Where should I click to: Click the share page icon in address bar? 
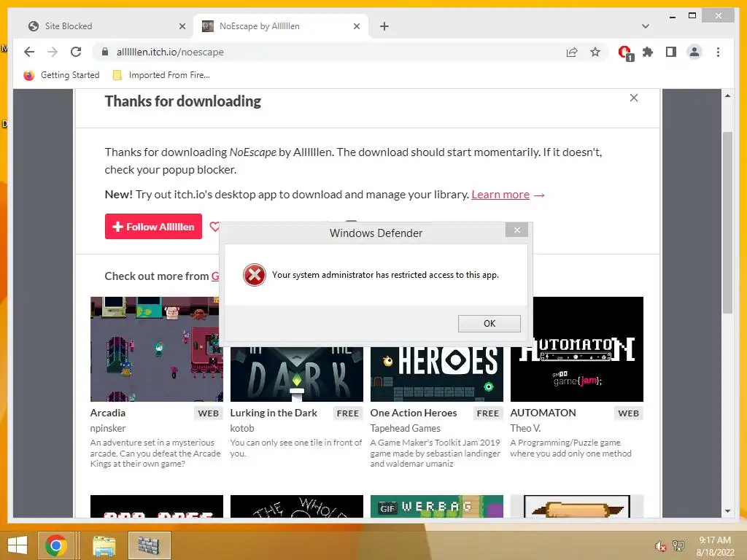(x=572, y=52)
